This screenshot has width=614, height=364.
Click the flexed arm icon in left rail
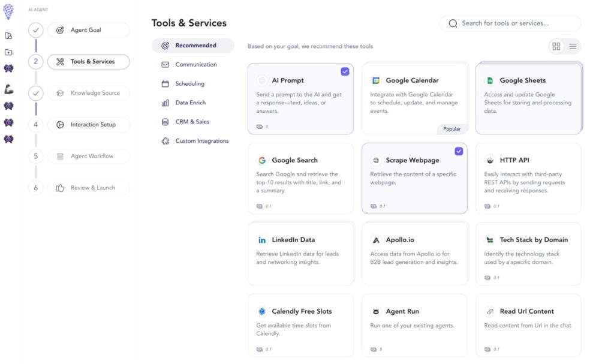(8, 89)
